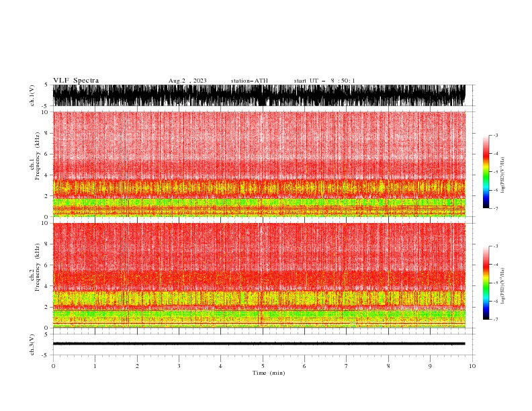Click the '-7' value on ch.2 colorbar
Screen dimensions: 532x411
pyautogui.click(x=495, y=320)
